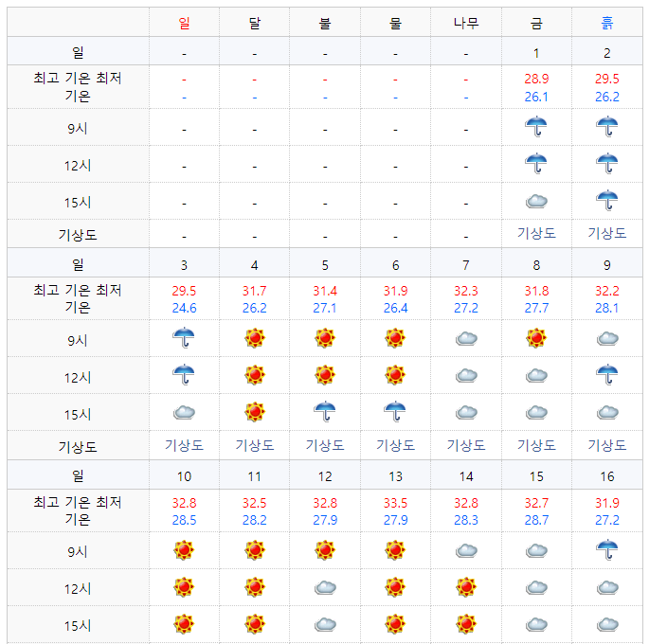Image resolution: width=649 pixels, height=644 pixels.
Task: Click the 12시 umbrella icon for day 2
Action: (x=606, y=164)
